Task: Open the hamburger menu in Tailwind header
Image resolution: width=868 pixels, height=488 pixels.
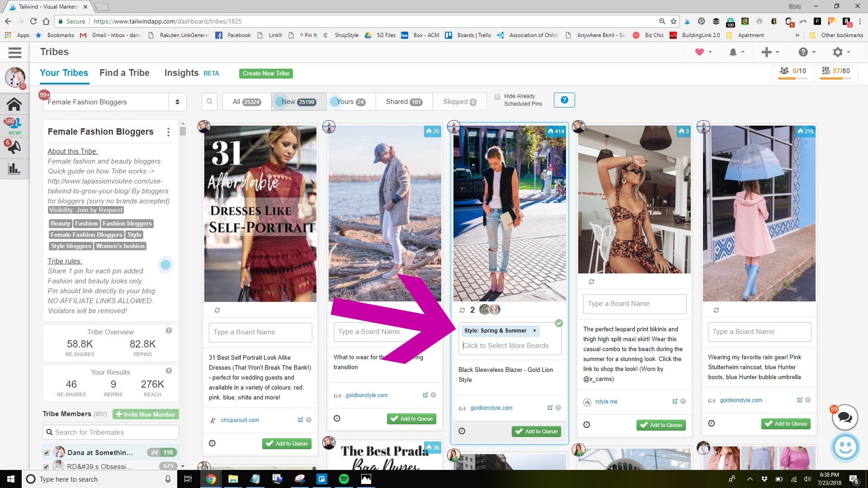Action: [14, 52]
